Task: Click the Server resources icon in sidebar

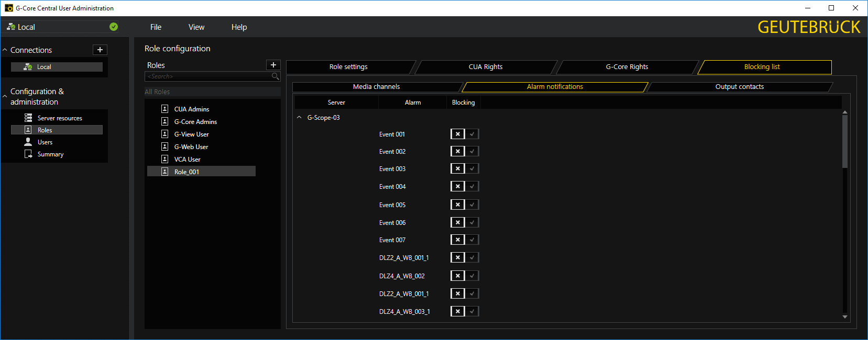Action: (x=28, y=118)
